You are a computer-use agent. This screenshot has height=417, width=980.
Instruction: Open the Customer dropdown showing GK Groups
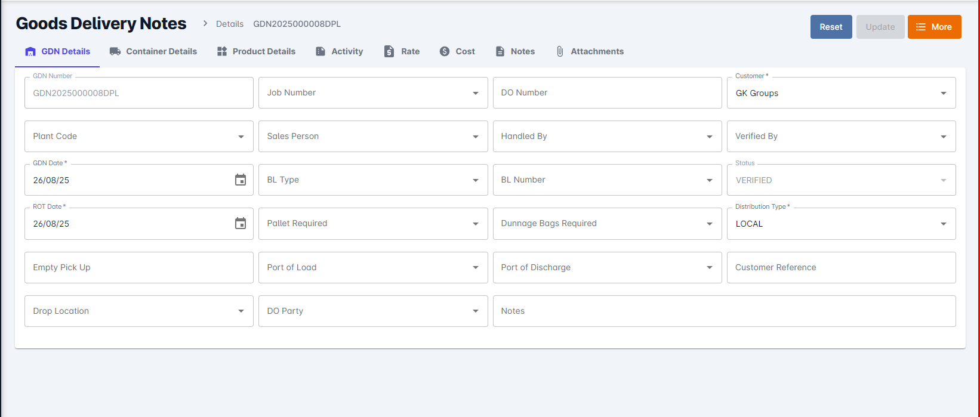(x=943, y=93)
